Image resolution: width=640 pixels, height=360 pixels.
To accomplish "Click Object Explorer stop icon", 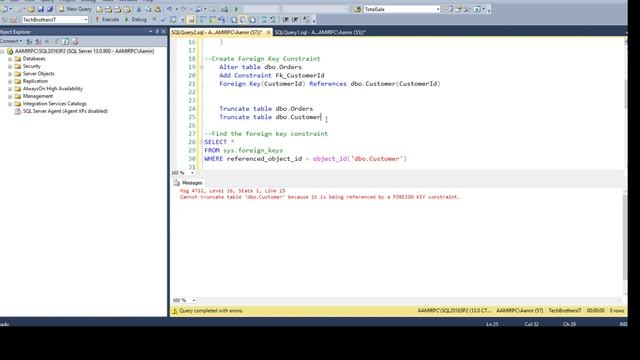I will [x=47, y=41].
